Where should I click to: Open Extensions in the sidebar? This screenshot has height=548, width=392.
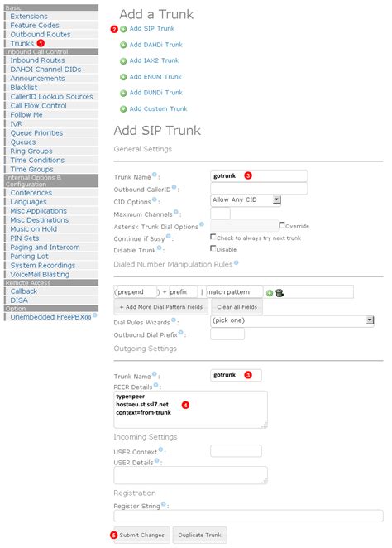point(29,16)
